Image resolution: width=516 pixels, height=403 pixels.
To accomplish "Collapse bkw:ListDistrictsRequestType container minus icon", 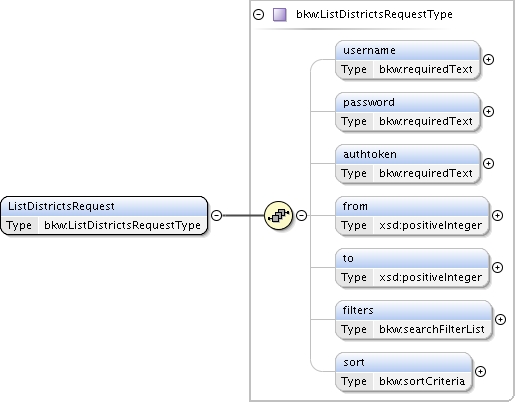I will (258, 14).
